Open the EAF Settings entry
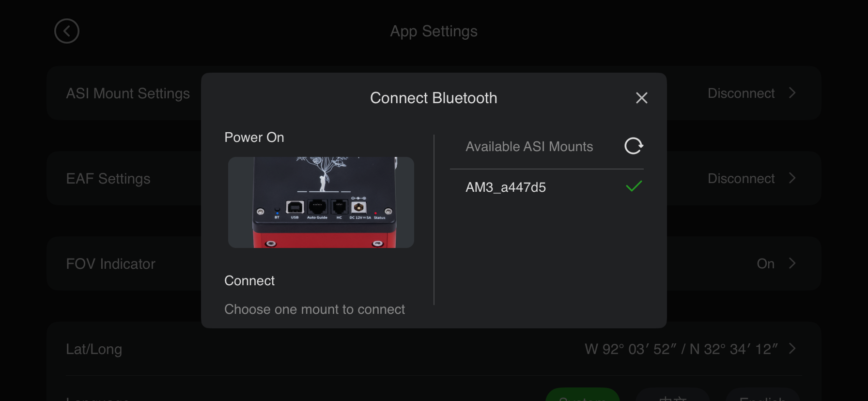 coord(108,179)
